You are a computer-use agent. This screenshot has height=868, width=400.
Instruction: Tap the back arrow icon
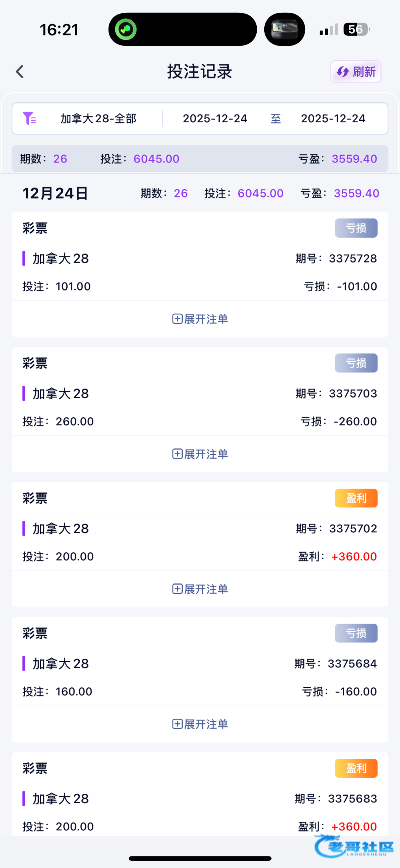[x=20, y=72]
